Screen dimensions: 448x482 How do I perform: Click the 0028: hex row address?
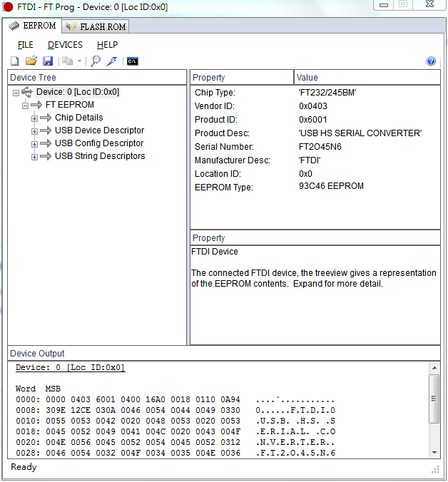pos(28,453)
